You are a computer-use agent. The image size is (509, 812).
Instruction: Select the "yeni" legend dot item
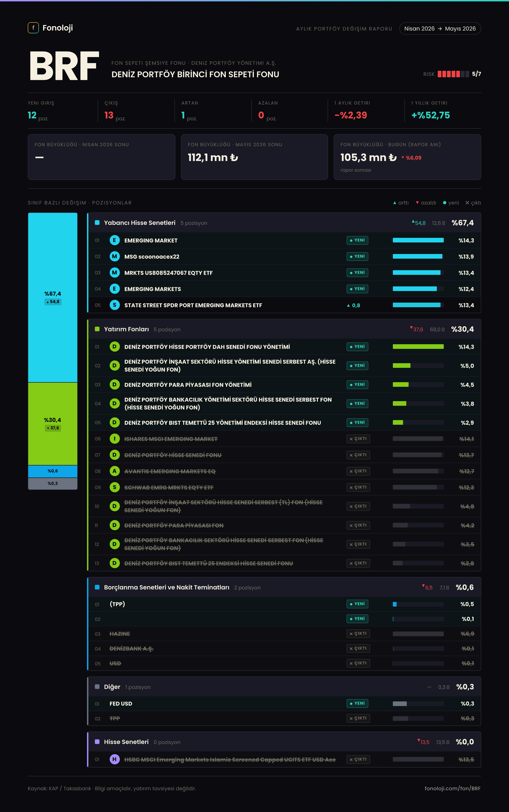click(451, 203)
